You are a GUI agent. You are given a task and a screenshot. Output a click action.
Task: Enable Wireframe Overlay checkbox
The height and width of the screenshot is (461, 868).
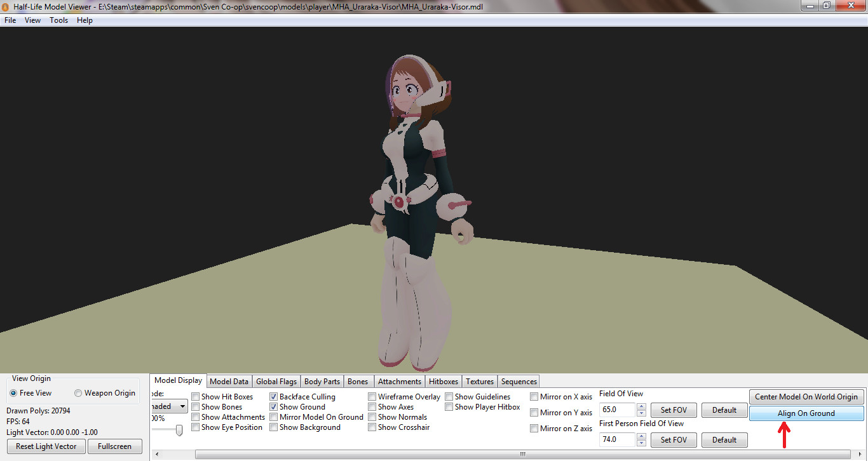pyautogui.click(x=372, y=397)
